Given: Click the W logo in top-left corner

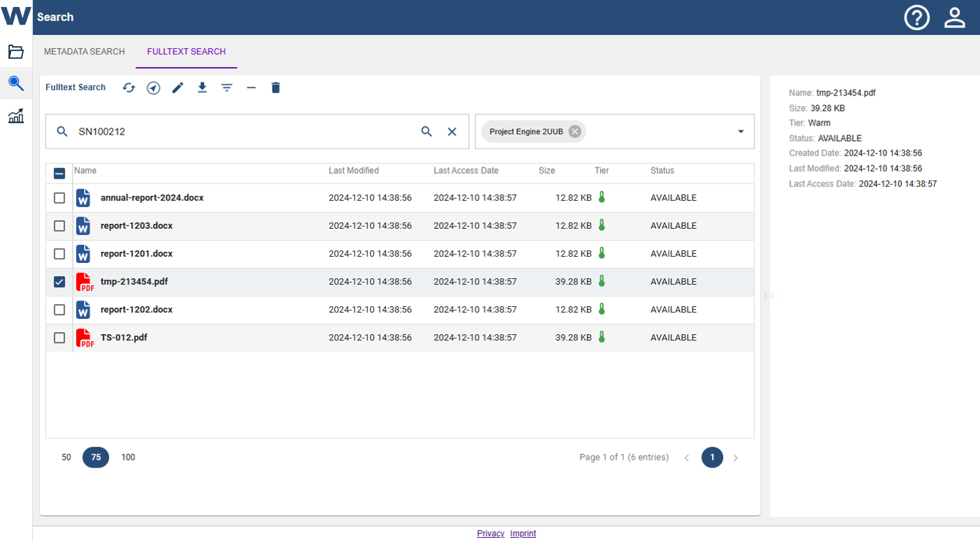Looking at the screenshot, I should (x=16, y=15).
